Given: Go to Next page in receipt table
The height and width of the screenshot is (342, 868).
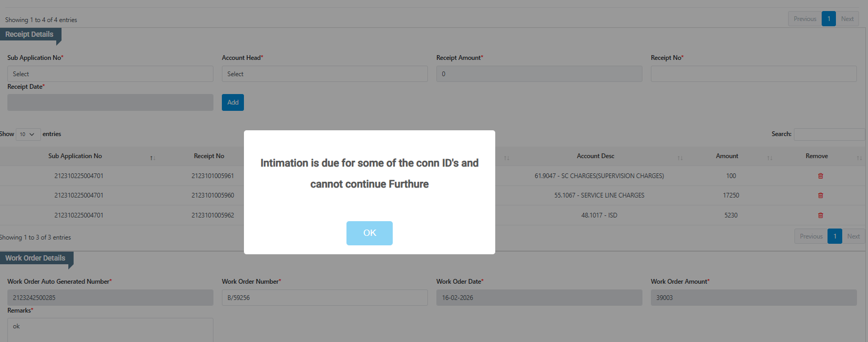Looking at the screenshot, I should (x=853, y=236).
